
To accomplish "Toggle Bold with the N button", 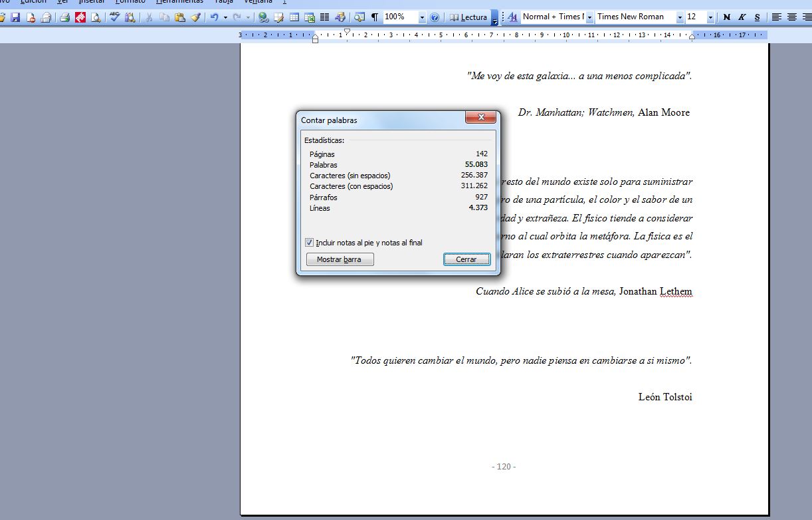I will [726, 17].
